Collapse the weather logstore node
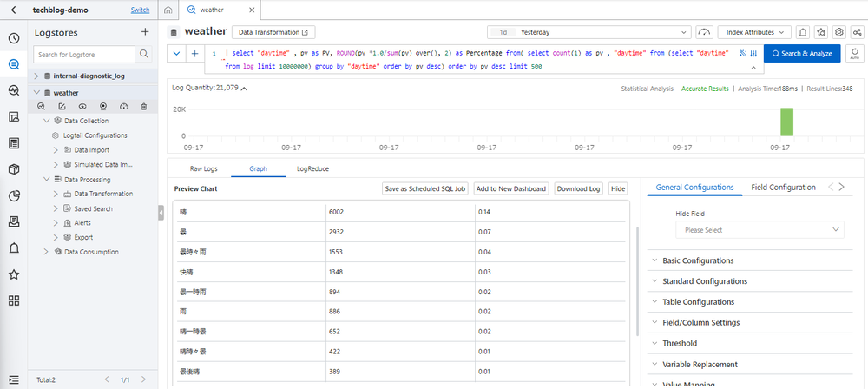 pyautogui.click(x=36, y=93)
